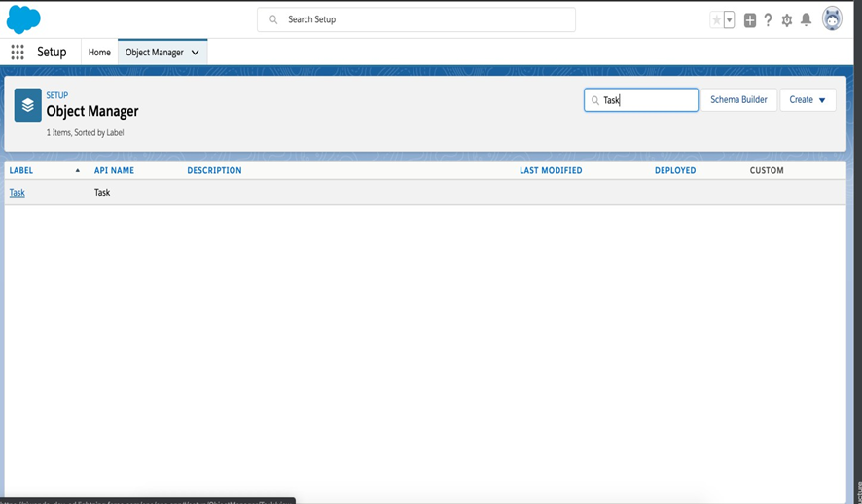Switch to the Home tab
This screenshot has height=504, width=862.
pos(99,53)
